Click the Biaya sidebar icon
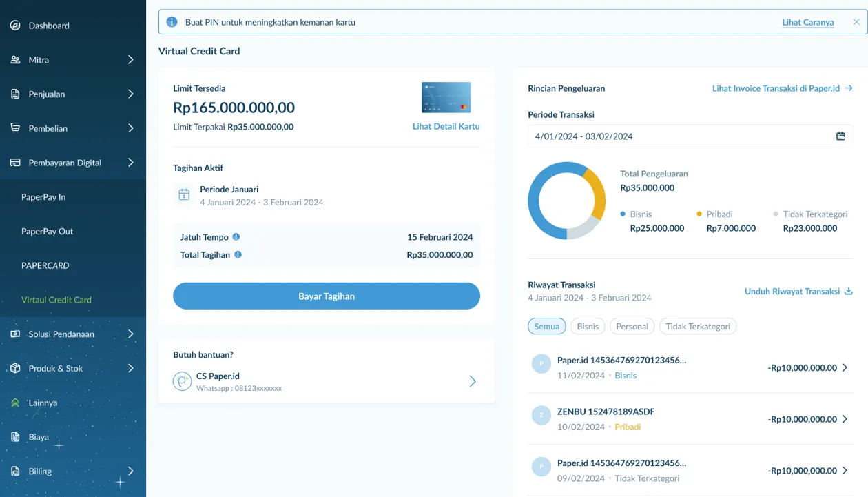Screen dimensions: 868x497 pyautogui.click(x=14, y=436)
